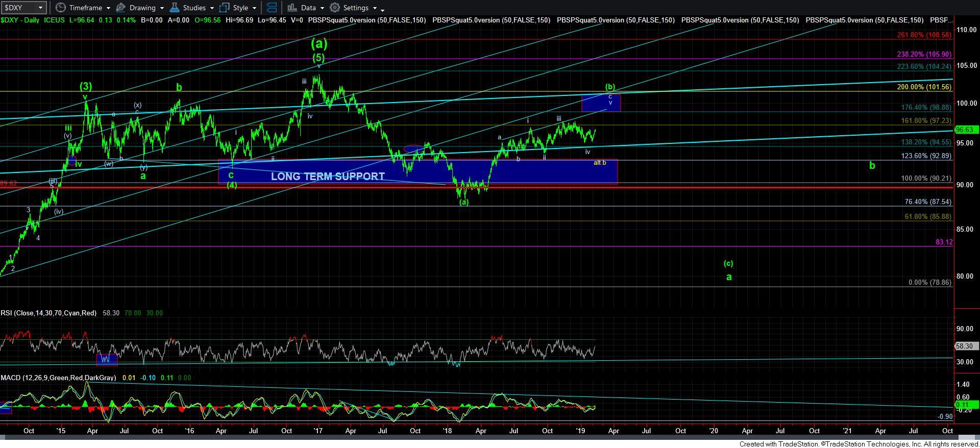Click the LONG TERM SUPPORT rectangle label
980x448 pixels.
[328, 177]
